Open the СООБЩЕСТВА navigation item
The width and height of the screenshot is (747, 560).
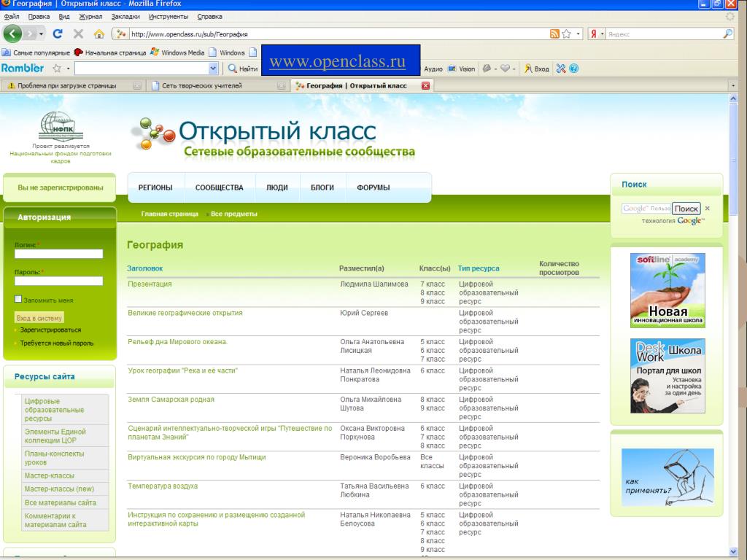click(x=219, y=187)
